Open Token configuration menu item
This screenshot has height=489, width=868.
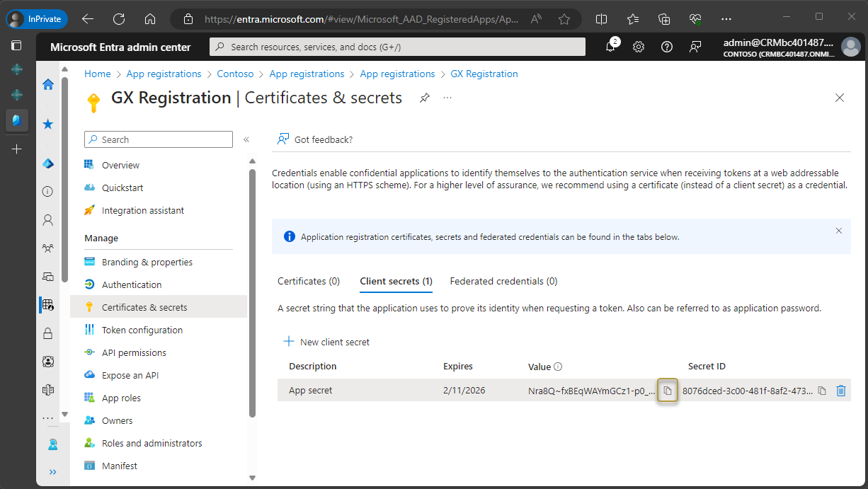pyautogui.click(x=142, y=330)
